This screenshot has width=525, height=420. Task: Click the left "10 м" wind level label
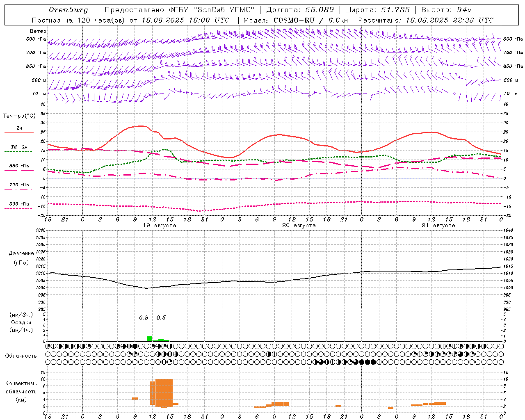[40, 94]
